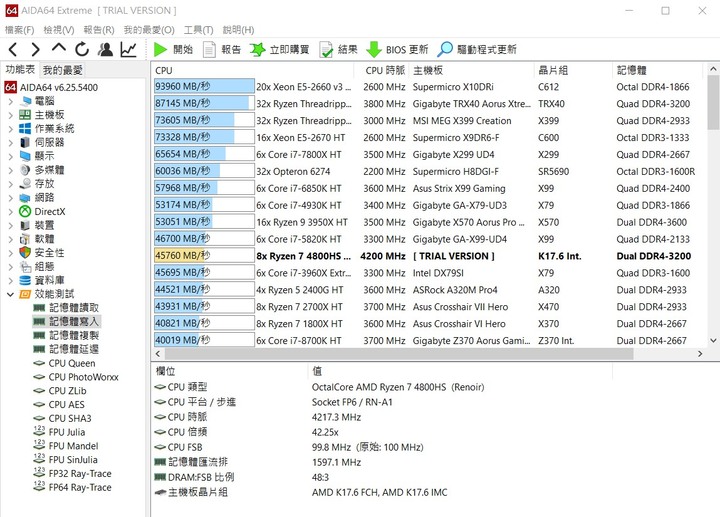The image size is (720, 517).
Task: Expand the 多媒體 tree node
Action: point(11,170)
